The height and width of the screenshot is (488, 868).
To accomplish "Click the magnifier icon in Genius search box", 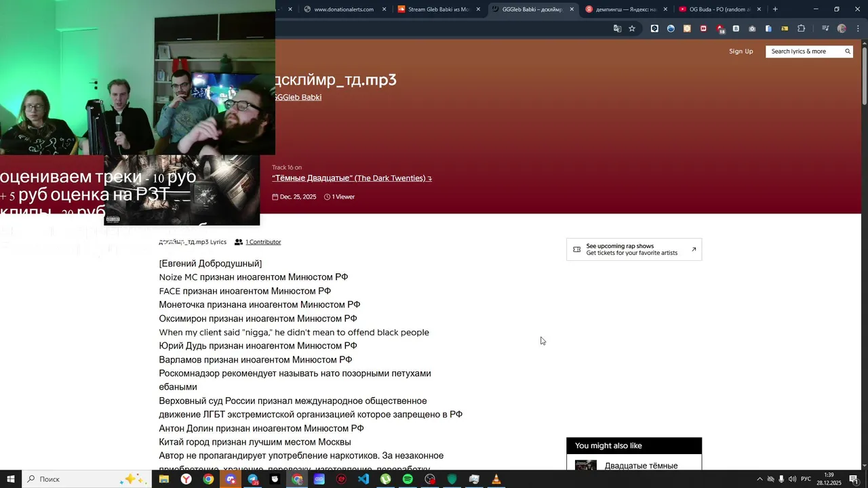I will [x=847, y=52].
